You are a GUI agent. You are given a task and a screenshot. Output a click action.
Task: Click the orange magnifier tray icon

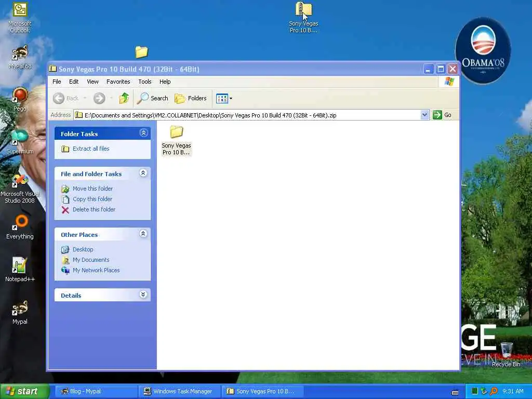coord(494,391)
